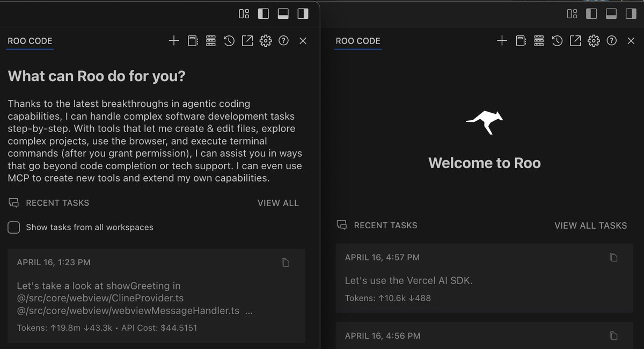Pop out left Roo Code panel to editor
This screenshot has height=349, width=644.
point(247,41)
